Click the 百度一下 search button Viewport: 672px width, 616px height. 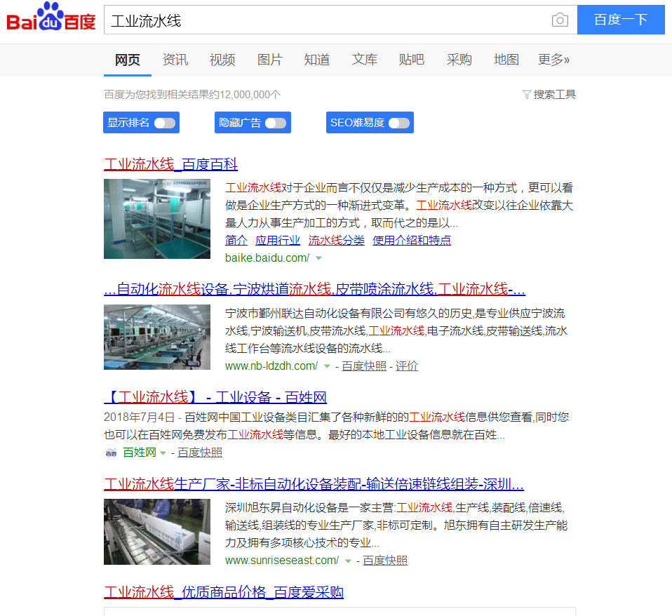tap(621, 20)
